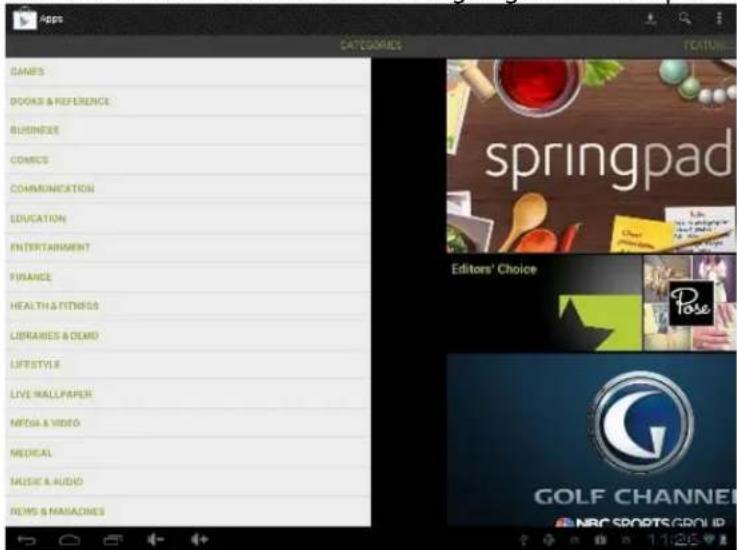Image resolution: width=737 pixels, height=550 pixels.
Task: Tap the Android back arrow
Action: (26, 540)
